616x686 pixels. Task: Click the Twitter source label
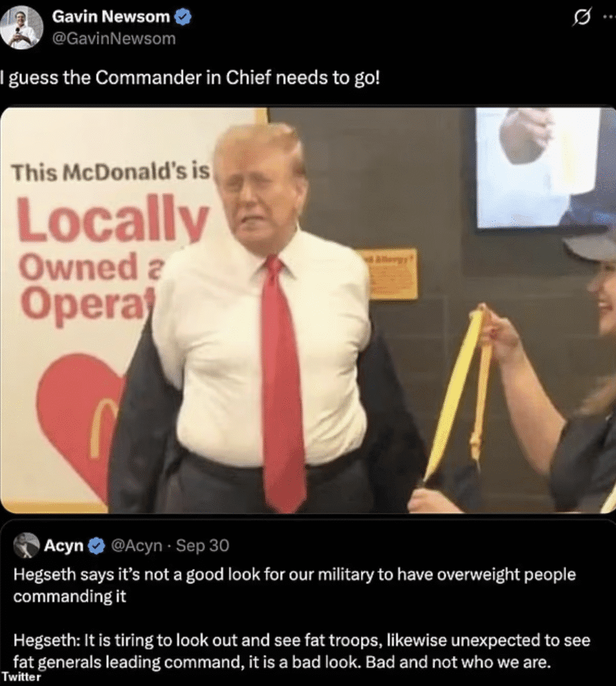point(21,677)
